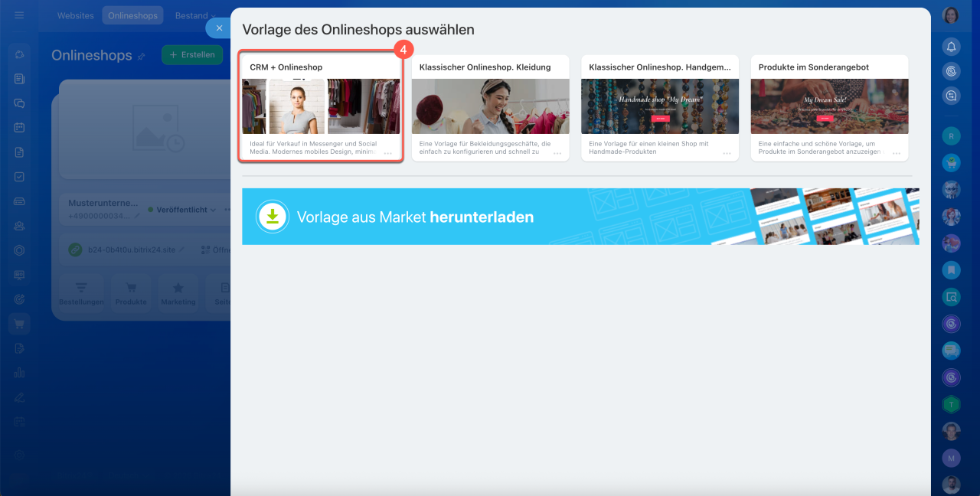The width and height of the screenshot is (980, 496).
Task: Click Vorlage aus Market herunterladen banner
Action: coord(580,217)
